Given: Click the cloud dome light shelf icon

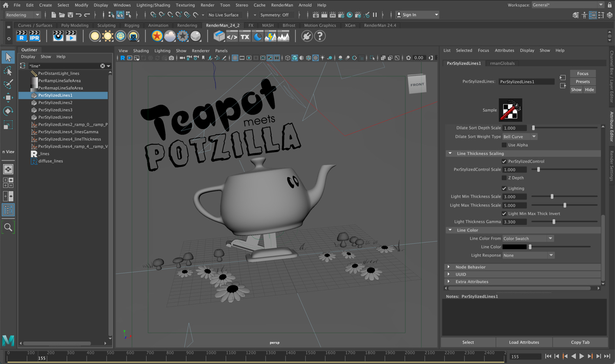Looking at the screenshot, I should point(171,36).
